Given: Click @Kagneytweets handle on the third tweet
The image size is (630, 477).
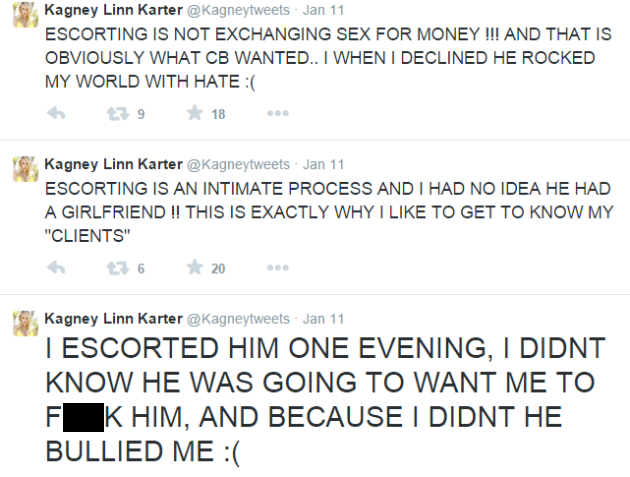Looking at the screenshot, I should pyautogui.click(x=237, y=319).
